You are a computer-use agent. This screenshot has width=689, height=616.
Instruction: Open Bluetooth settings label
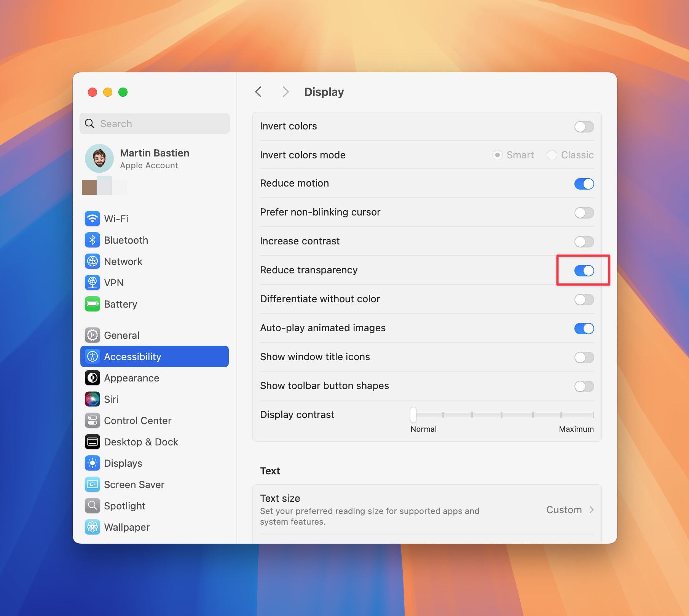[x=126, y=240]
